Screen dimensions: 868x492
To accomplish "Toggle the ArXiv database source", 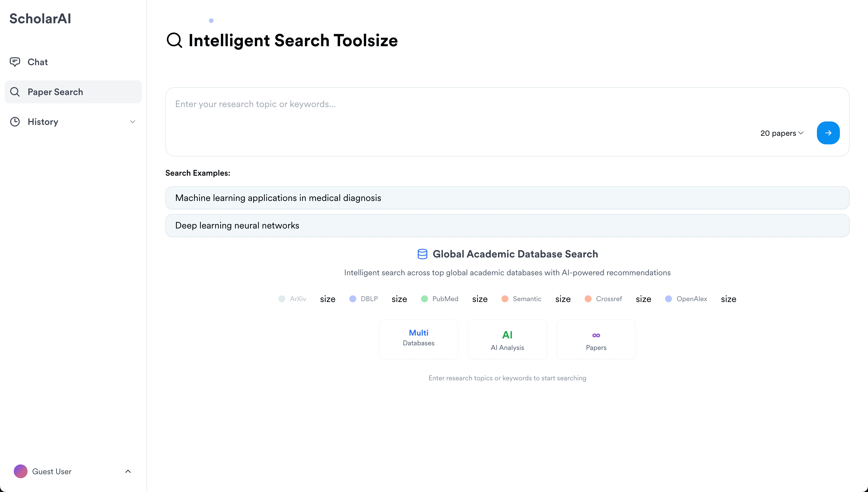I will [x=292, y=299].
